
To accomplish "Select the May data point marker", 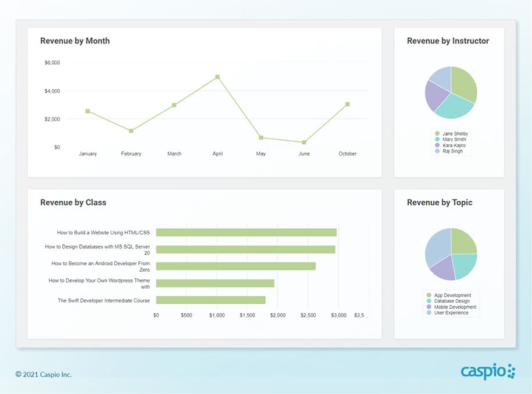I will (261, 138).
